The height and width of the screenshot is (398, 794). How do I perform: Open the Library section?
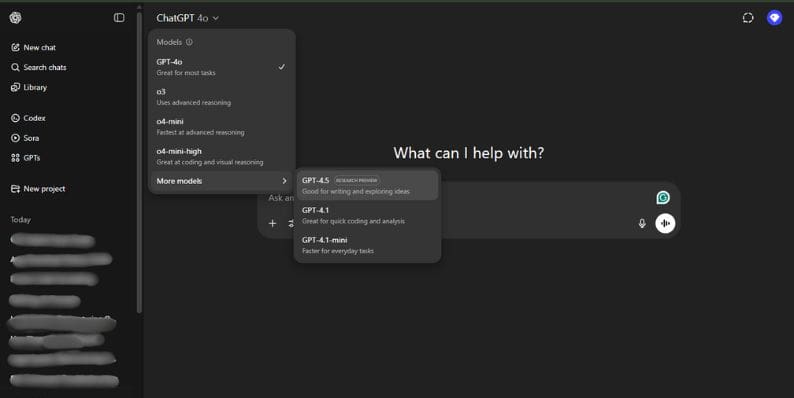point(29,87)
